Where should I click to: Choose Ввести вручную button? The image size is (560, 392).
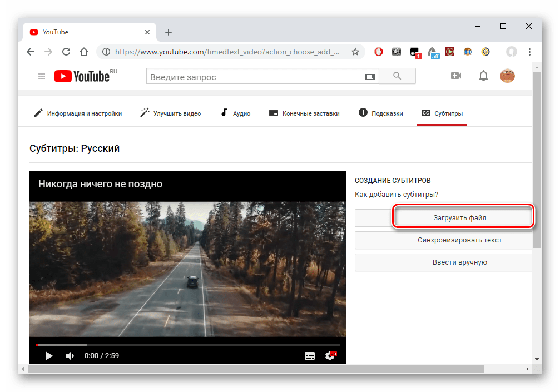click(x=444, y=262)
